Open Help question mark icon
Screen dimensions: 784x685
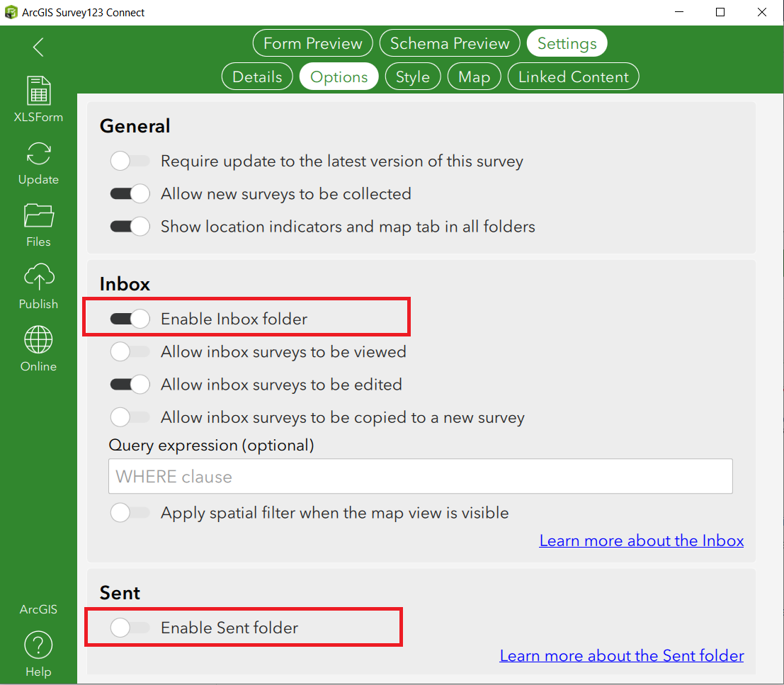tap(38, 645)
